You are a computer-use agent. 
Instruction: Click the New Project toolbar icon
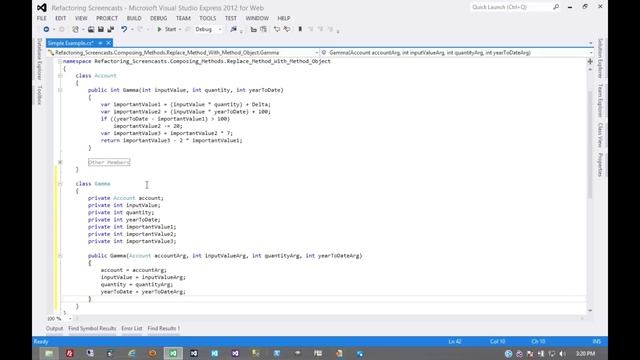[x=76, y=29]
